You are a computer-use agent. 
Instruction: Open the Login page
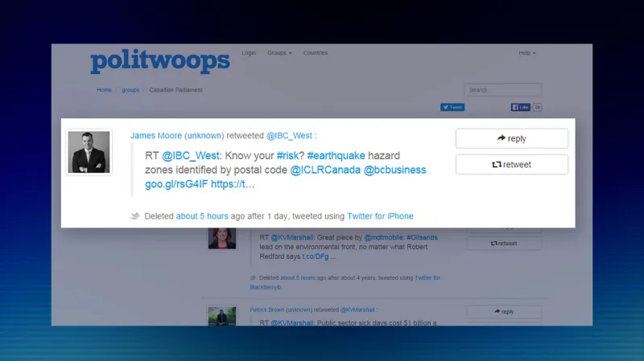point(249,53)
